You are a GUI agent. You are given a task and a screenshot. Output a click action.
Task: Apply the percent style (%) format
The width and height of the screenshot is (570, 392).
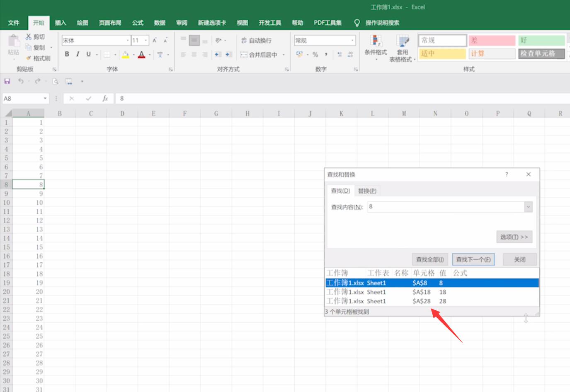point(315,54)
